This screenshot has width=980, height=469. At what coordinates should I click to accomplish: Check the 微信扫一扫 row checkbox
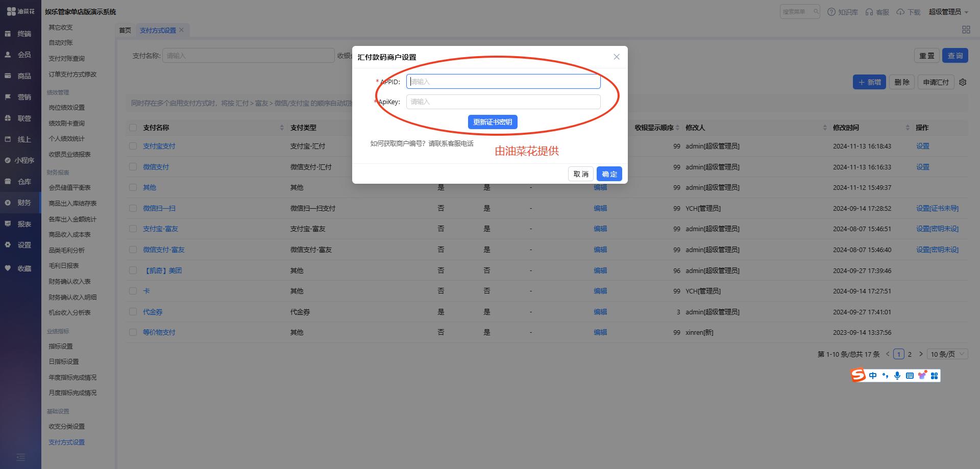click(x=133, y=208)
